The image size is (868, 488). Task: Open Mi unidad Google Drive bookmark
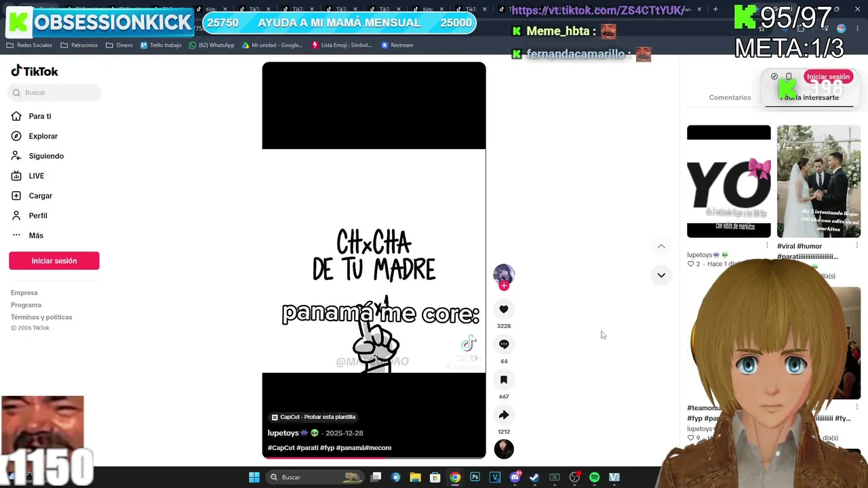273,45
